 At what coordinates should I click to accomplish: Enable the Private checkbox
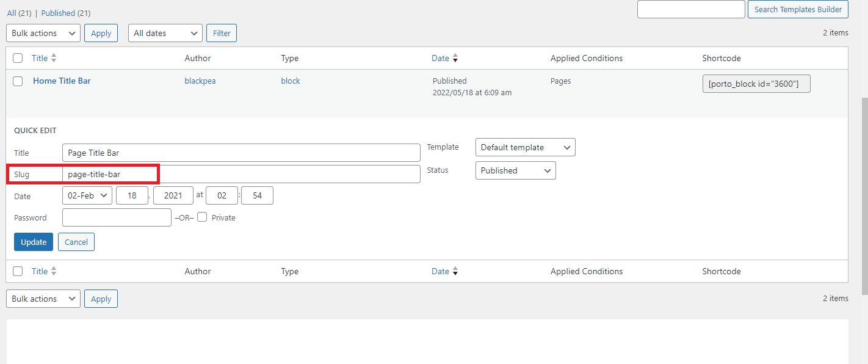(x=202, y=217)
